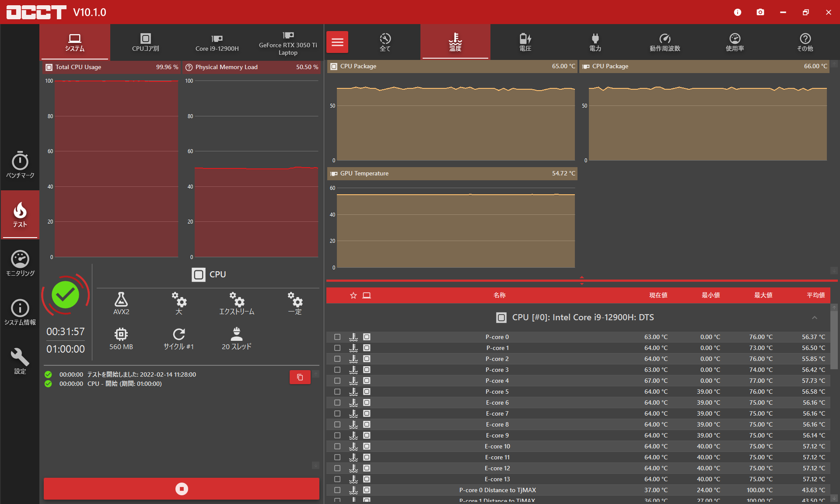Open the red hamburger menu button
The image size is (840, 504).
tap(337, 42)
